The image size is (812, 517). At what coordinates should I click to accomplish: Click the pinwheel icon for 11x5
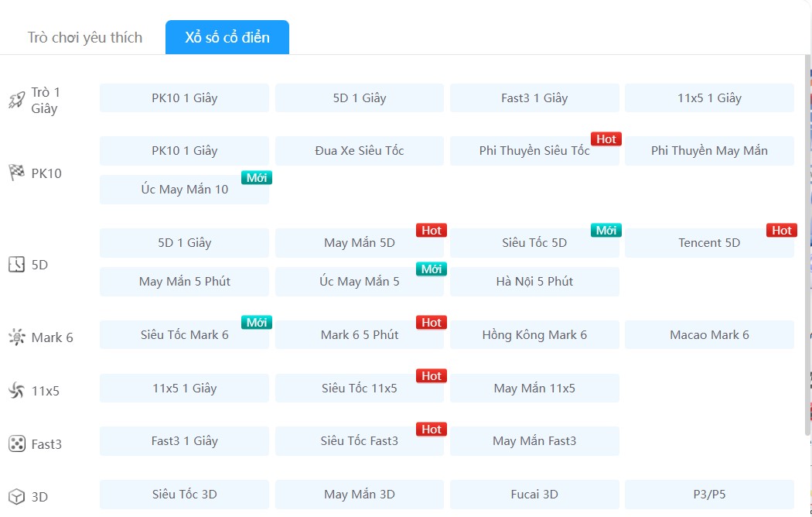pyautogui.click(x=16, y=390)
